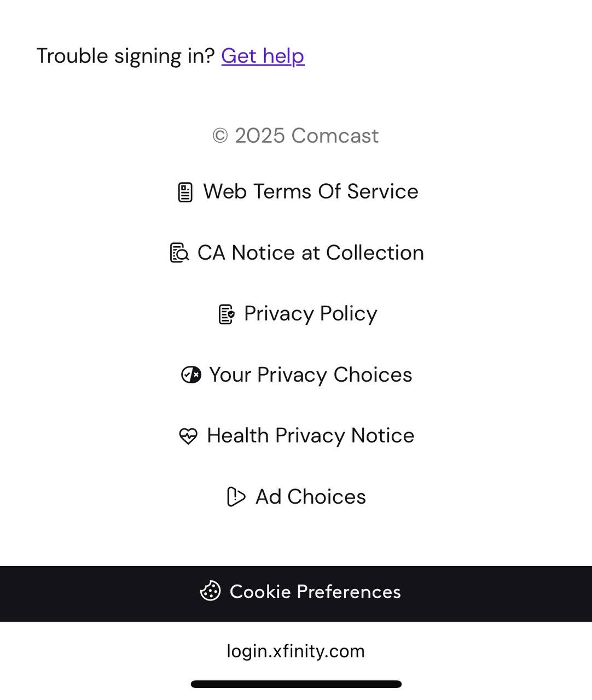Tap the login.xfinity.com address bar
The width and height of the screenshot is (592, 700).
pos(295,651)
